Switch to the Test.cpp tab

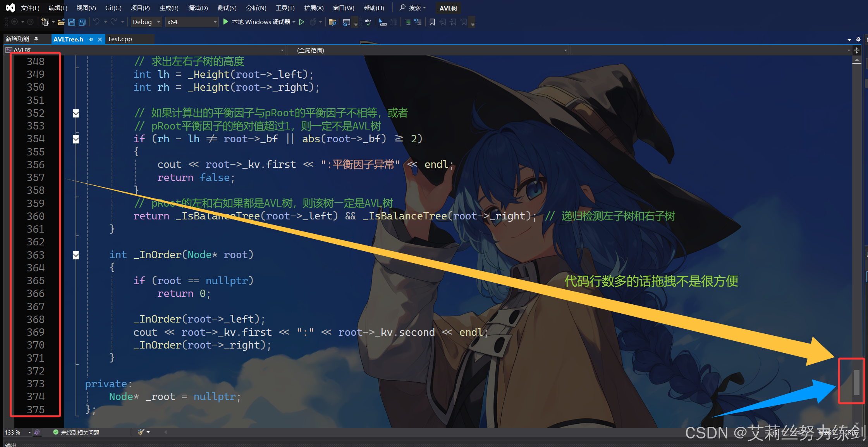pyautogui.click(x=120, y=39)
